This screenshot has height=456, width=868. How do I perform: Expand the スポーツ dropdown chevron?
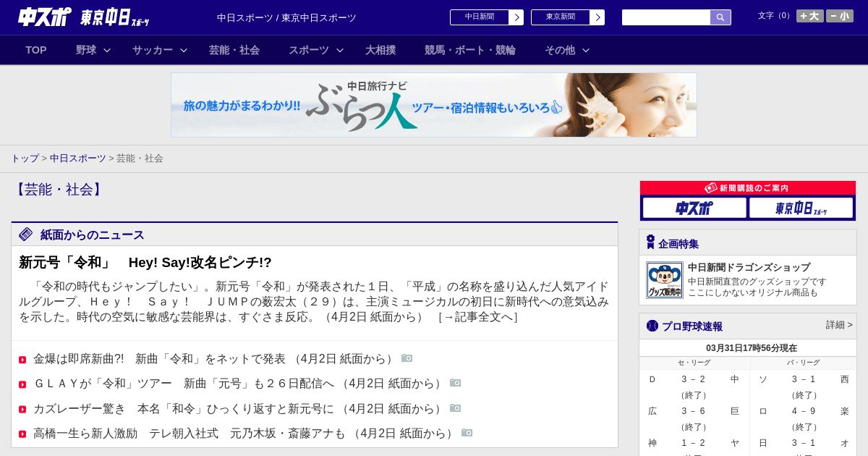pyautogui.click(x=340, y=50)
